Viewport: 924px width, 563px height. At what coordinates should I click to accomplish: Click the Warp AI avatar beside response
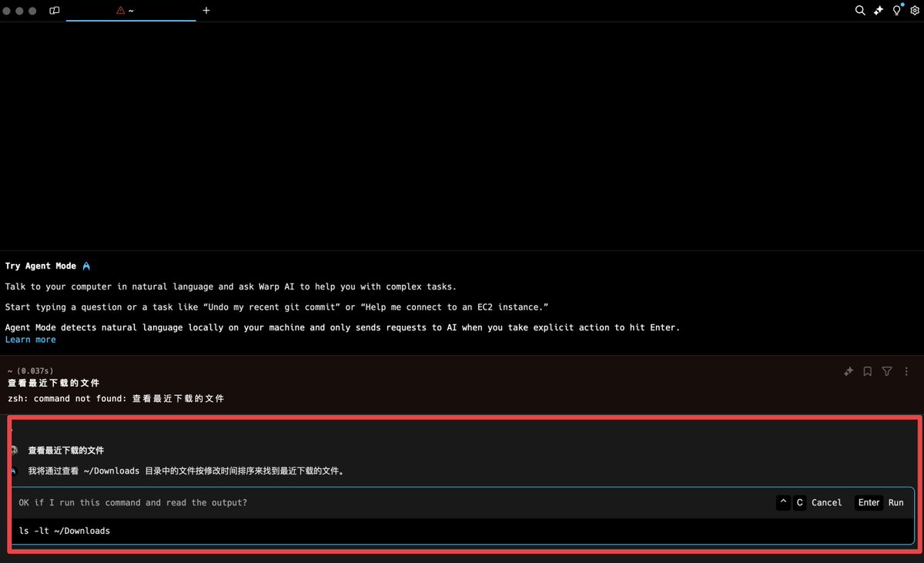click(x=14, y=471)
